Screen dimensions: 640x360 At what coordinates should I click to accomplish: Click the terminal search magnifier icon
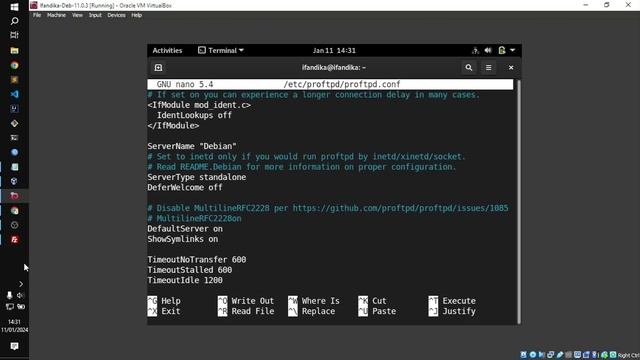(469, 68)
